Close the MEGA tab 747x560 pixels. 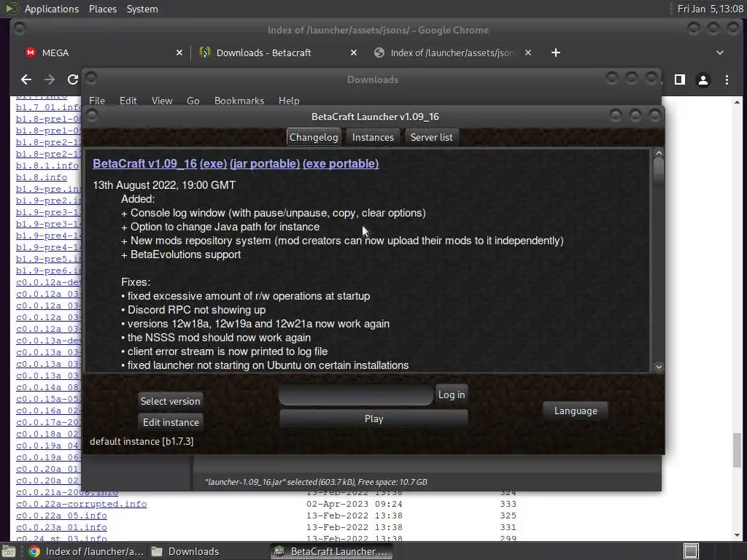click(x=179, y=52)
